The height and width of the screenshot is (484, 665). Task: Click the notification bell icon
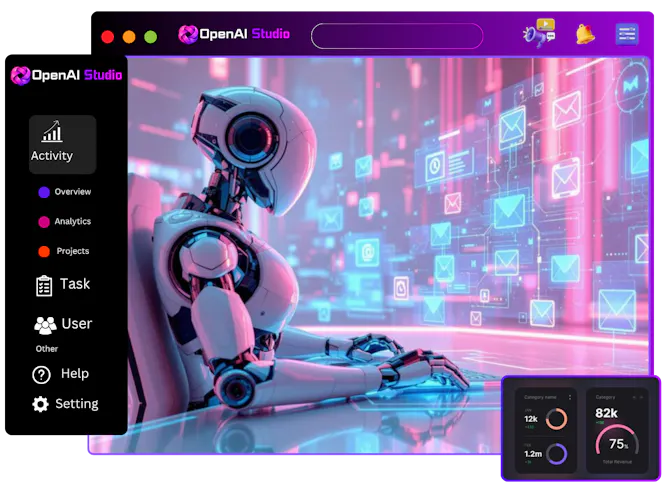point(585,34)
